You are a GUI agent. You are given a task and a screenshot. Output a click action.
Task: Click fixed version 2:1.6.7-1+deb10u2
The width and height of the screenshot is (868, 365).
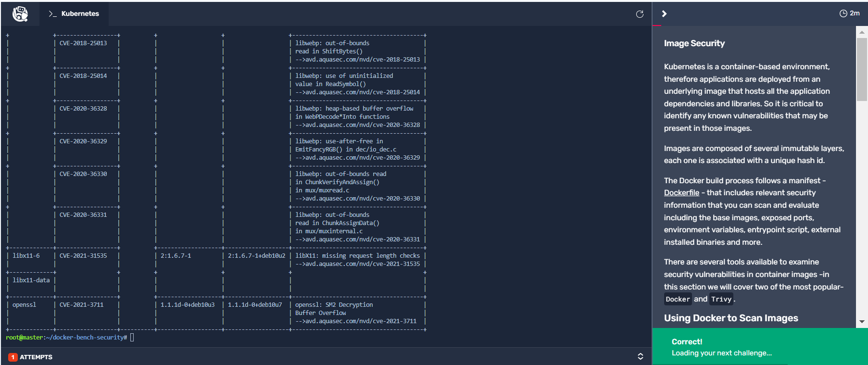click(256, 256)
